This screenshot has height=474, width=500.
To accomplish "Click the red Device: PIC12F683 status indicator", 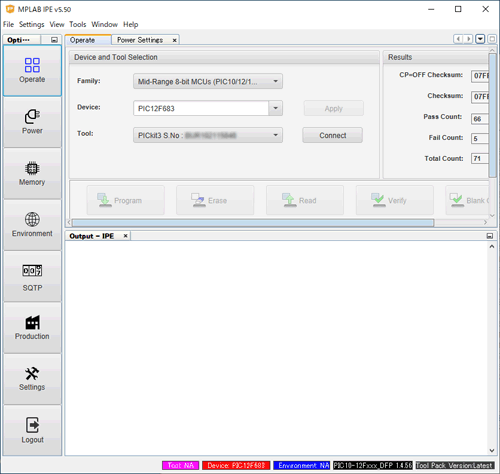I will point(236,465).
